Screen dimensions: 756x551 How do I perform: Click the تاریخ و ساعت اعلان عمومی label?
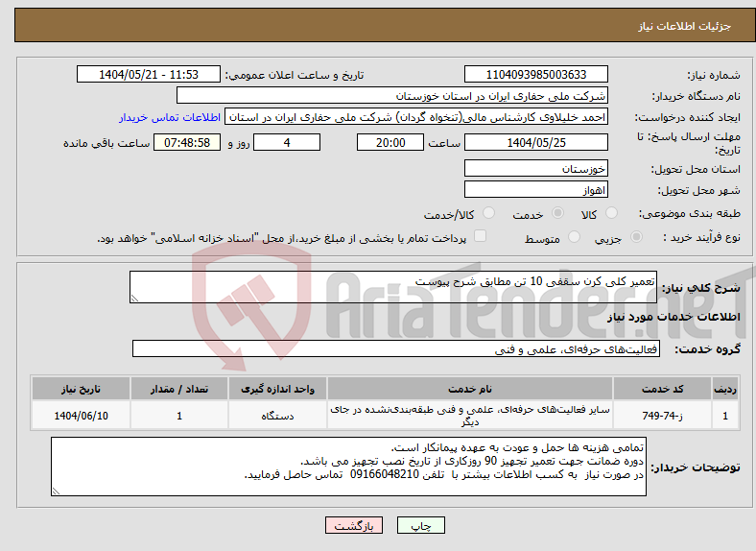coord(295,75)
